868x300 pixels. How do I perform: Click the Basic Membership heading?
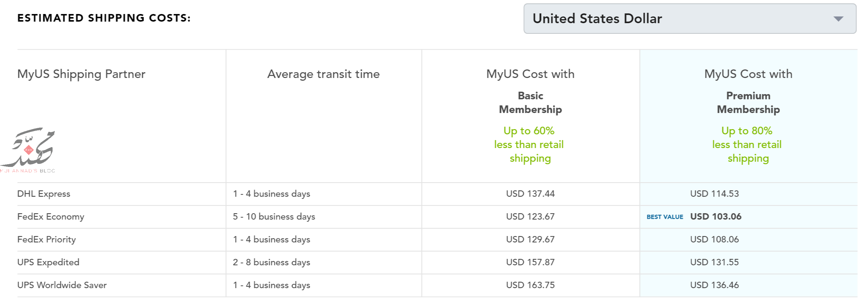point(530,103)
